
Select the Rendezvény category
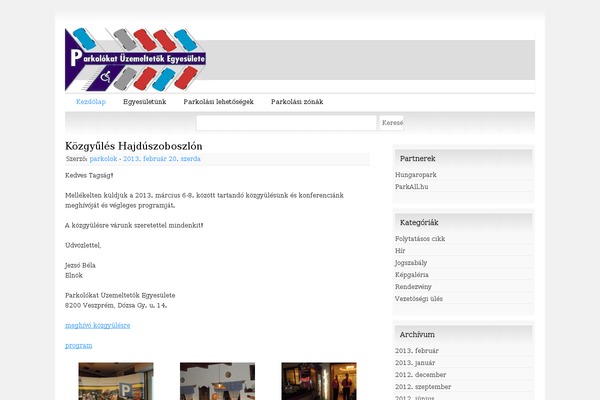click(x=413, y=287)
